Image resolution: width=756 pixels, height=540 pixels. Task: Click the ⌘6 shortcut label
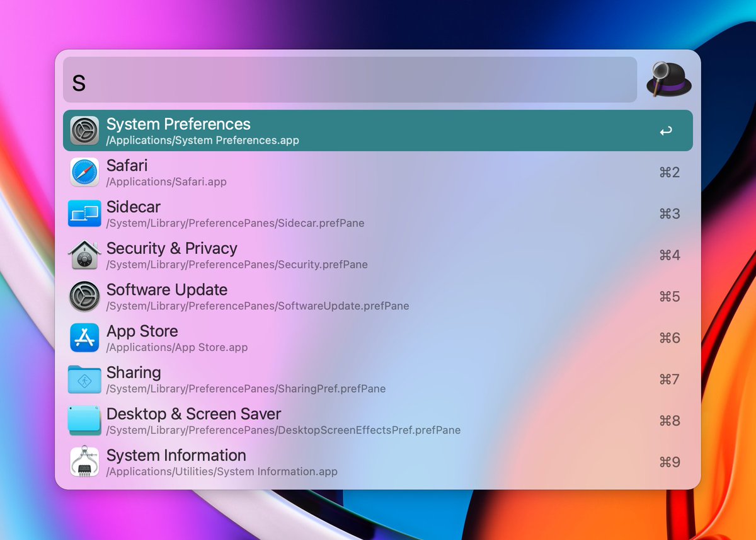pos(669,338)
